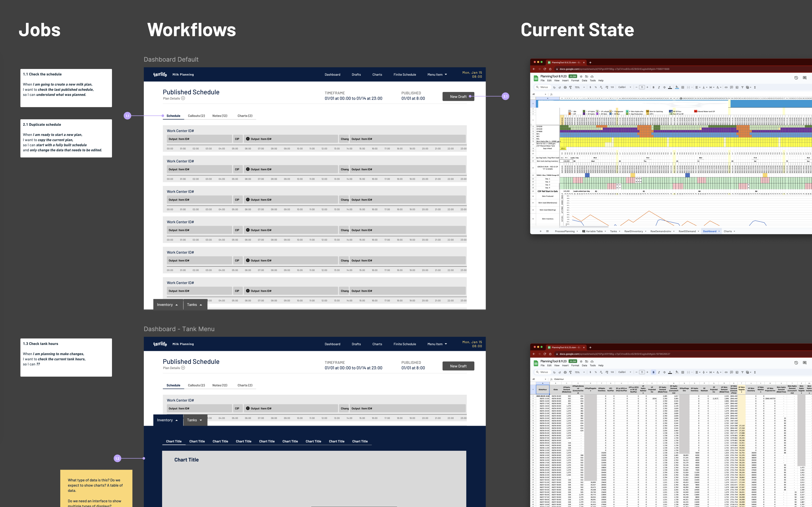Click print icon in top spreadsheet toolbar
Screen dimensions: 812x507
click(x=565, y=87)
